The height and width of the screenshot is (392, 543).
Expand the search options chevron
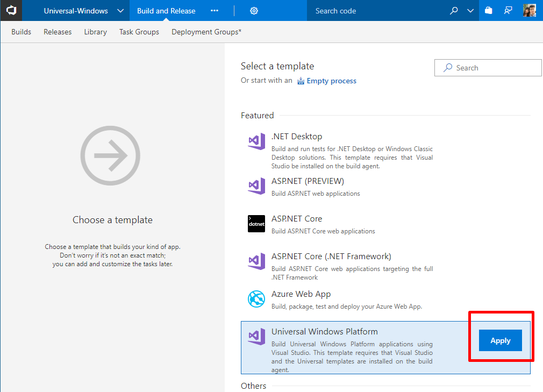click(470, 11)
